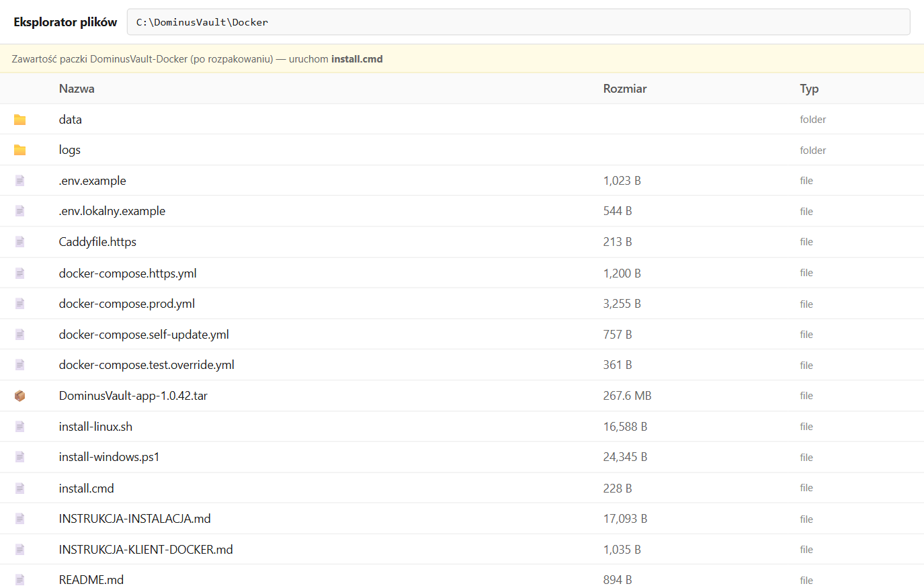
Task: Select the install-windows.ps1 file name
Action: 109,457
